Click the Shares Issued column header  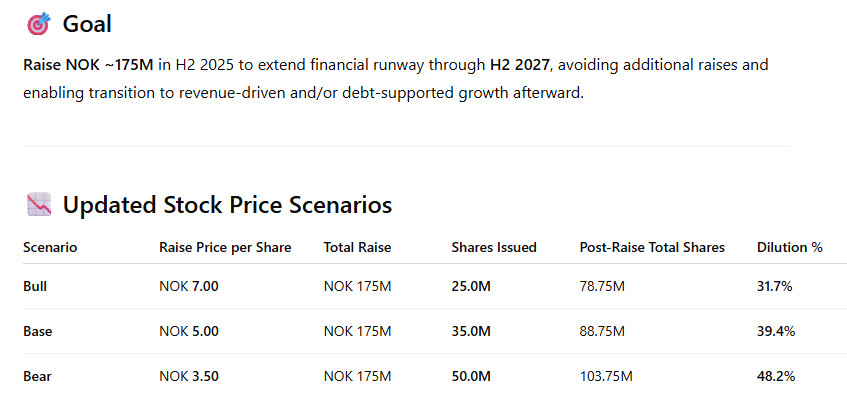[494, 247]
